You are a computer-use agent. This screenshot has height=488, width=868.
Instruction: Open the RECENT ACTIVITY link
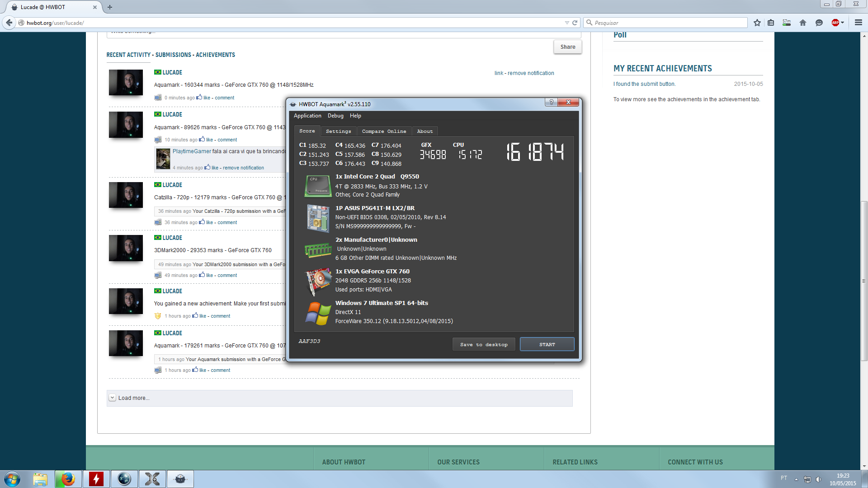coord(128,55)
